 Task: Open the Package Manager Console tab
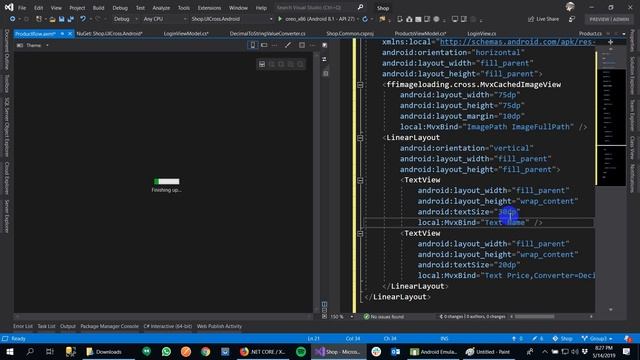click(x=109, y=326)
